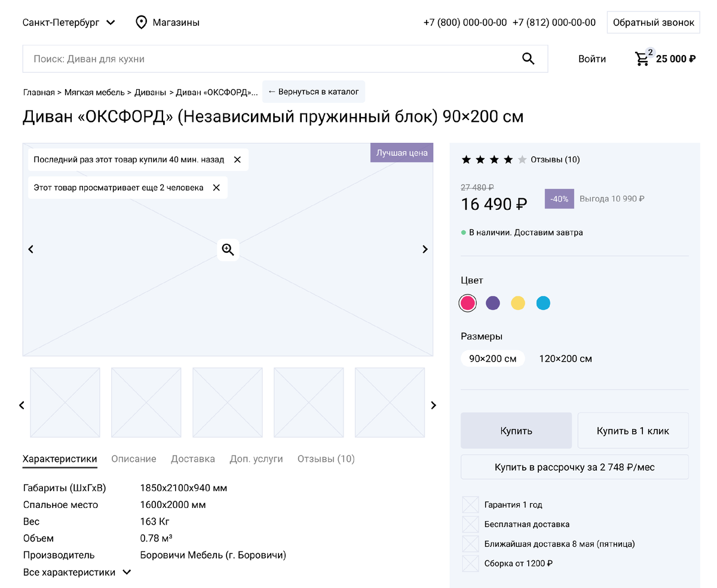Click the 1850x2100x940 мм dimensions value
The width and height of the screenshot is (717, 588).
click(x=183, y=488)
